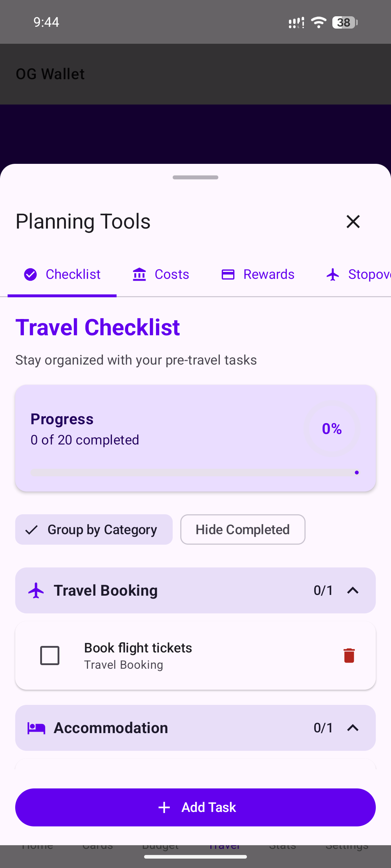Check the Book flight tickets checkbox
The image size is (391, 868).
[50, 655]
